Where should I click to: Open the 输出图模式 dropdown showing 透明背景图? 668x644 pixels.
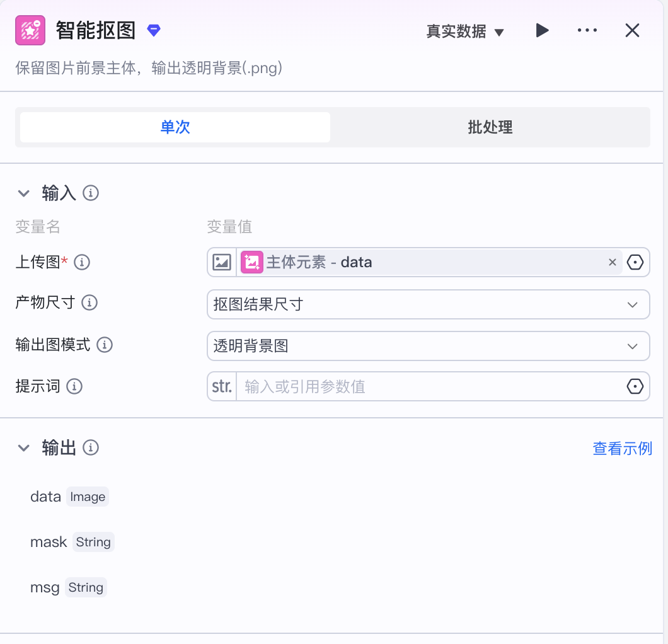point(429,345)
